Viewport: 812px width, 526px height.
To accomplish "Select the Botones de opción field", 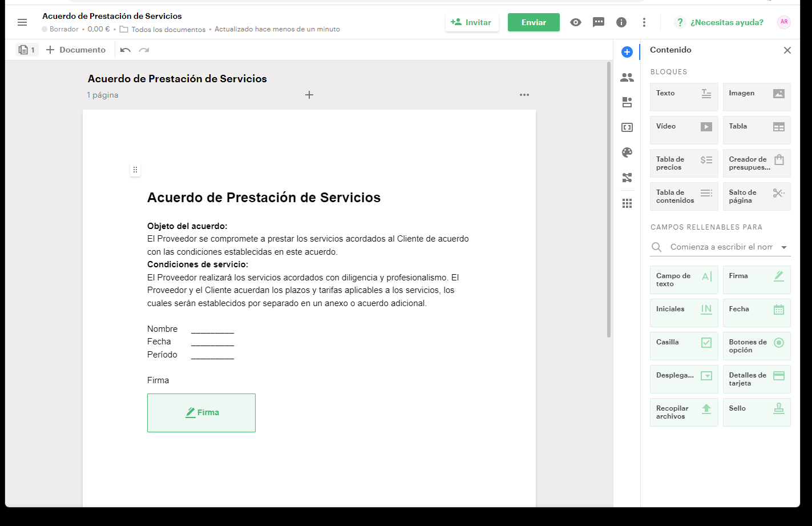I will pos(757,346).
